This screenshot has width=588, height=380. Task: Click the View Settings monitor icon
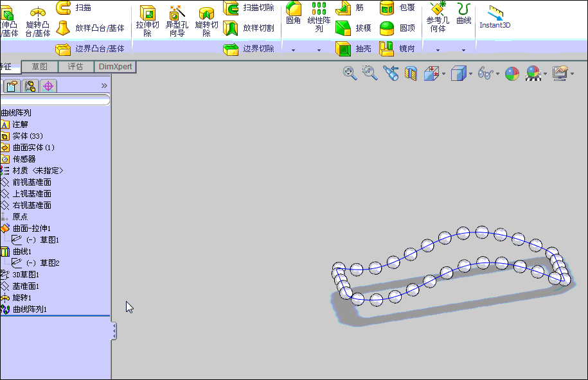point(560,73)
